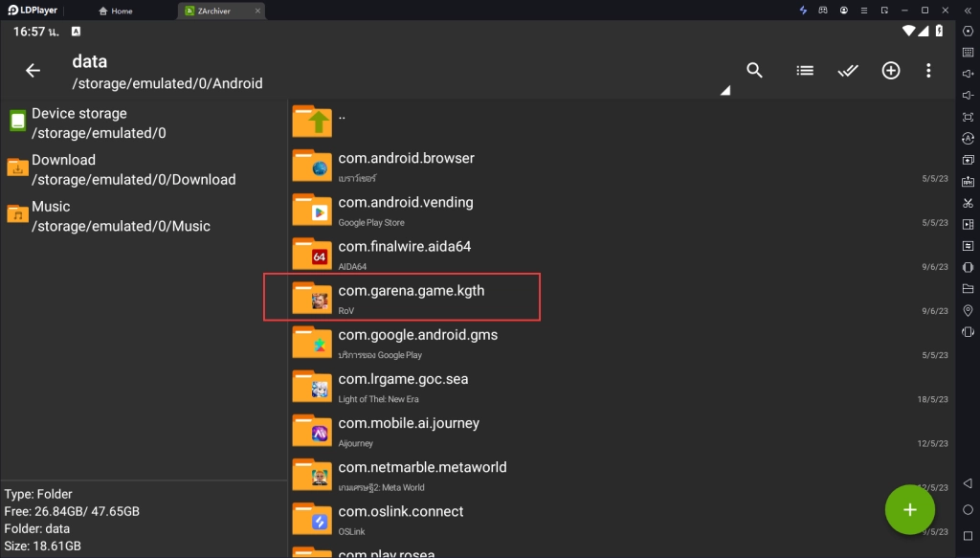
Task: Click the Aijourney folder icon
Action: click(x=312, y=431)
